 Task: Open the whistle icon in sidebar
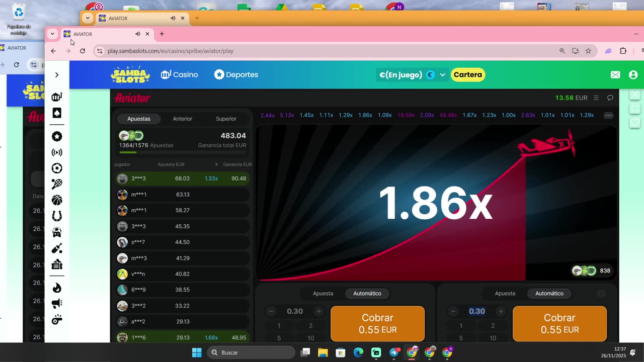[x=57, y=319]
